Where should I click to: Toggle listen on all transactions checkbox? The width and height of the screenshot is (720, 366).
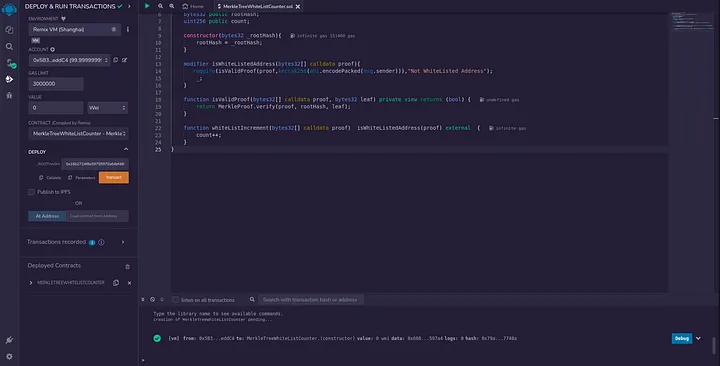pos(175,299)
